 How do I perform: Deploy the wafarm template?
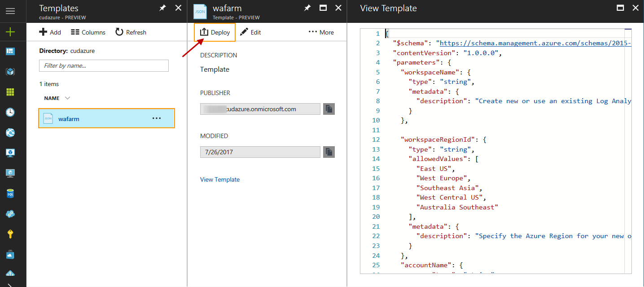click(x=215, y=32)
